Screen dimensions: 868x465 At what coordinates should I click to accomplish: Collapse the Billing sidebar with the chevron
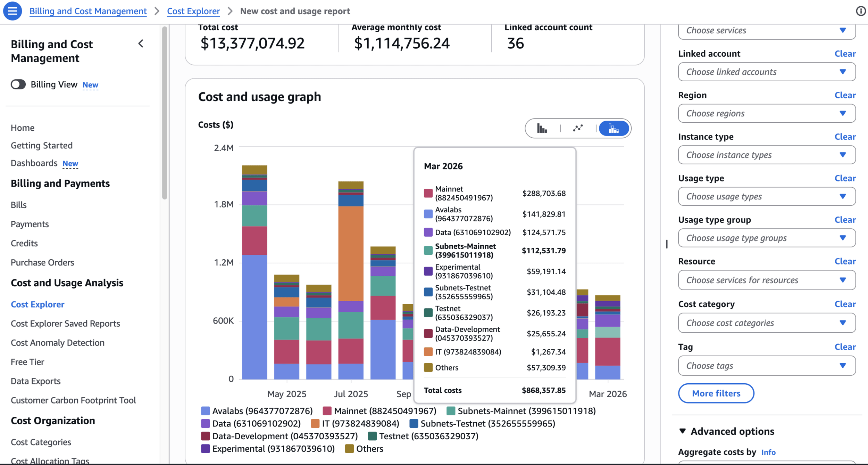(x=141, y=44)
